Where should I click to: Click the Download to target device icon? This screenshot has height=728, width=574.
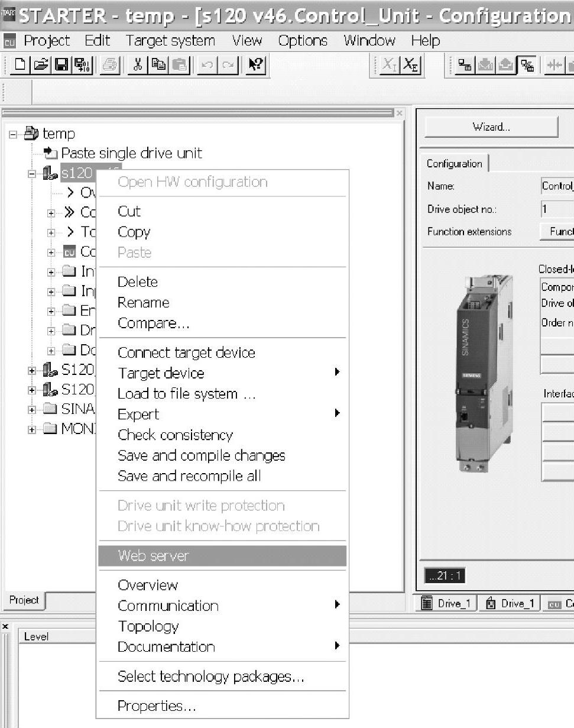pos(485,65)
